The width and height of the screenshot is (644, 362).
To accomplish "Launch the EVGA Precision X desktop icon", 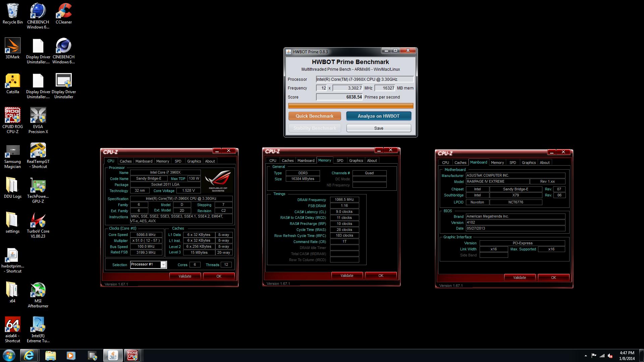I will coord(38,120).
